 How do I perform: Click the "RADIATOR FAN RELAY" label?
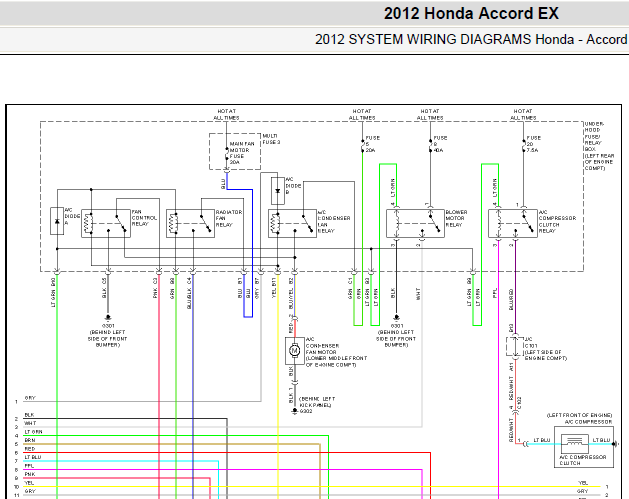pos(229,218)
